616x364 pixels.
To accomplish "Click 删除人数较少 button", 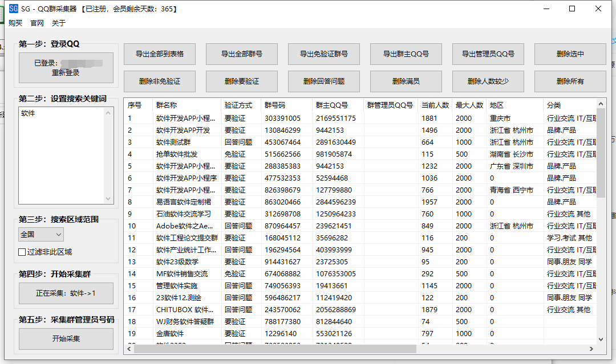I will tap(488, 81).
